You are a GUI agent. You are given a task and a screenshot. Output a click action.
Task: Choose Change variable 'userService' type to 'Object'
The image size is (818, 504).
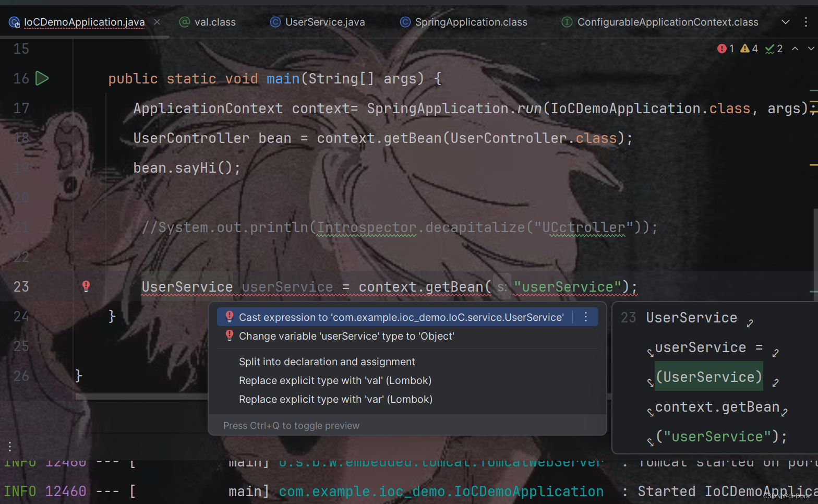point(346,336)
